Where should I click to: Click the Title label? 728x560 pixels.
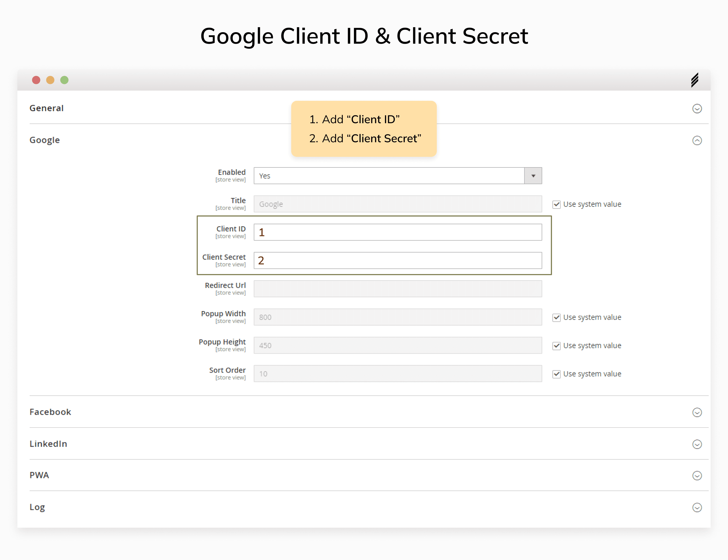[238, 201]
